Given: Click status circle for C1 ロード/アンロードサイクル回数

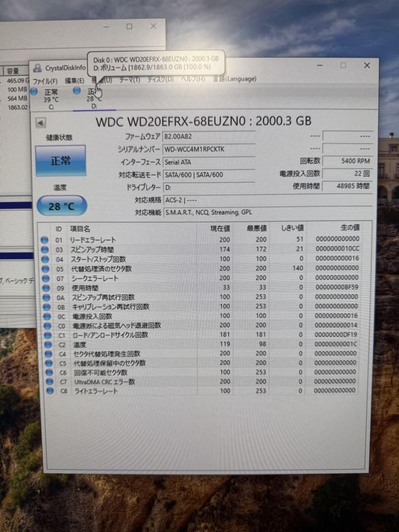Looking at the screenshot, I should 48,335.
